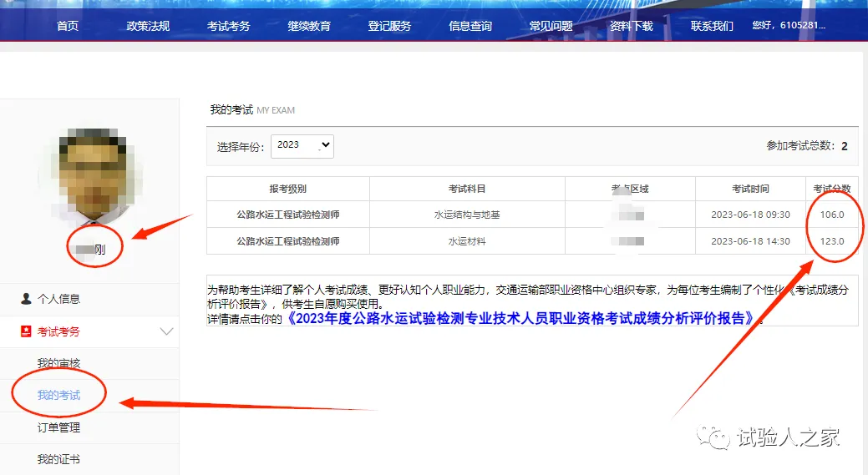Click exam time 2023-06-18 09:30
The width and height of the screenshot is (868, 475).
[x=751, y=215]
